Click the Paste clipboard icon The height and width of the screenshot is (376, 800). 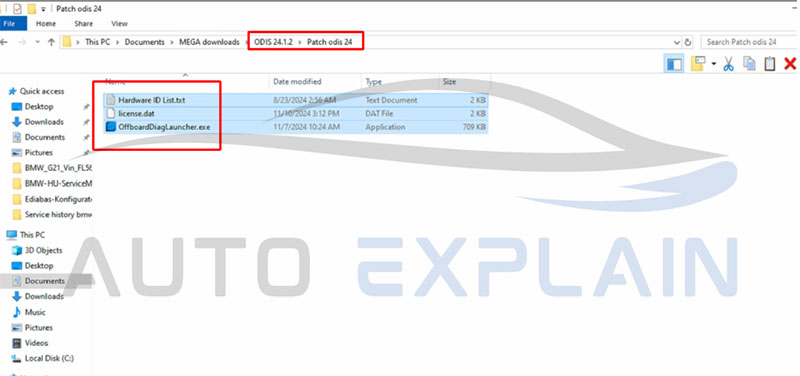click(x=770, y=64)
